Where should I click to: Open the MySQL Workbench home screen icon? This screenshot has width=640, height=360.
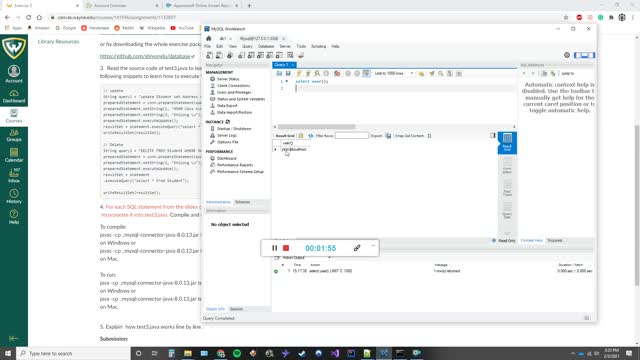click(x=209, y=38)
